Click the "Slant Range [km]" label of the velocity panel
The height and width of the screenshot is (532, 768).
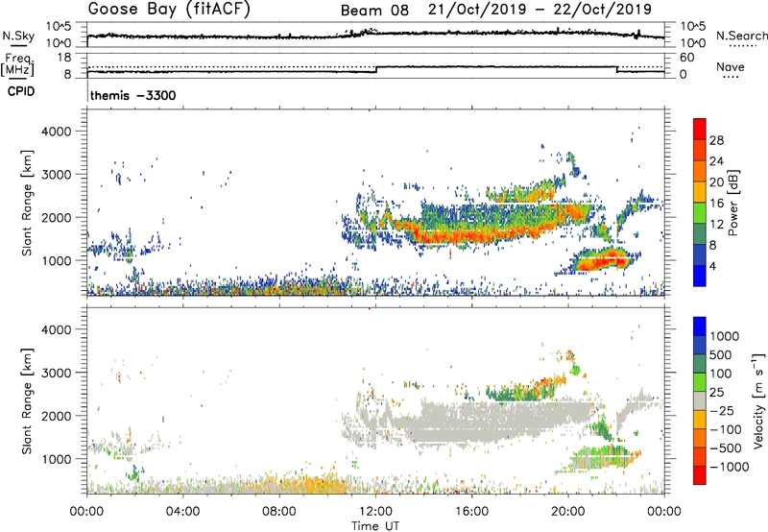(27, 400)
